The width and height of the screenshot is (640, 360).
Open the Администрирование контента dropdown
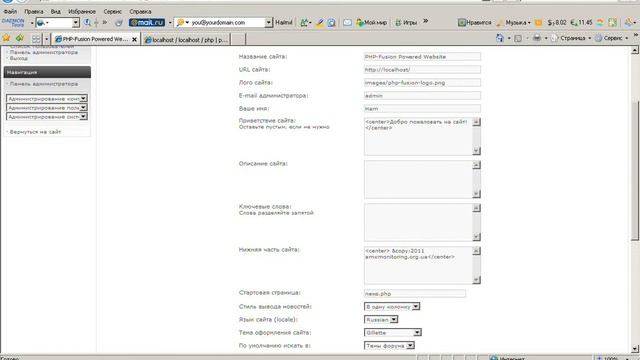[47, 98]
